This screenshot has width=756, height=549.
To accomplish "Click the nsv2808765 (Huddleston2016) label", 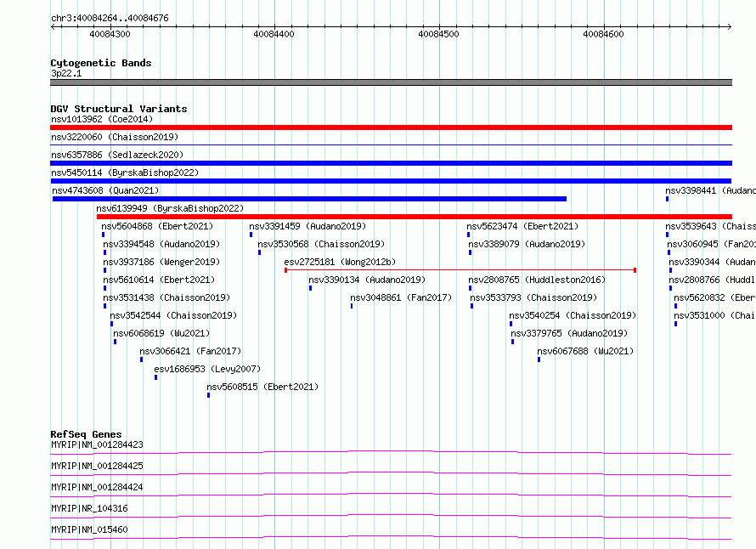I will (x=537, y=280).
